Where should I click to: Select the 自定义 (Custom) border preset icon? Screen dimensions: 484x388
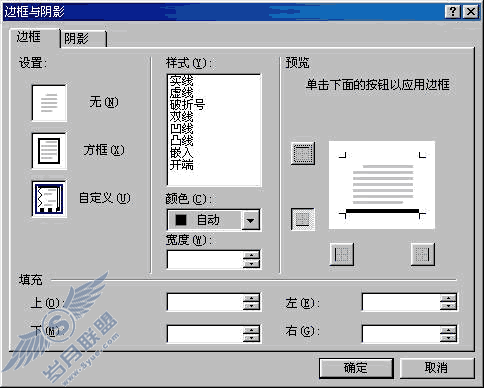[49, 199]
